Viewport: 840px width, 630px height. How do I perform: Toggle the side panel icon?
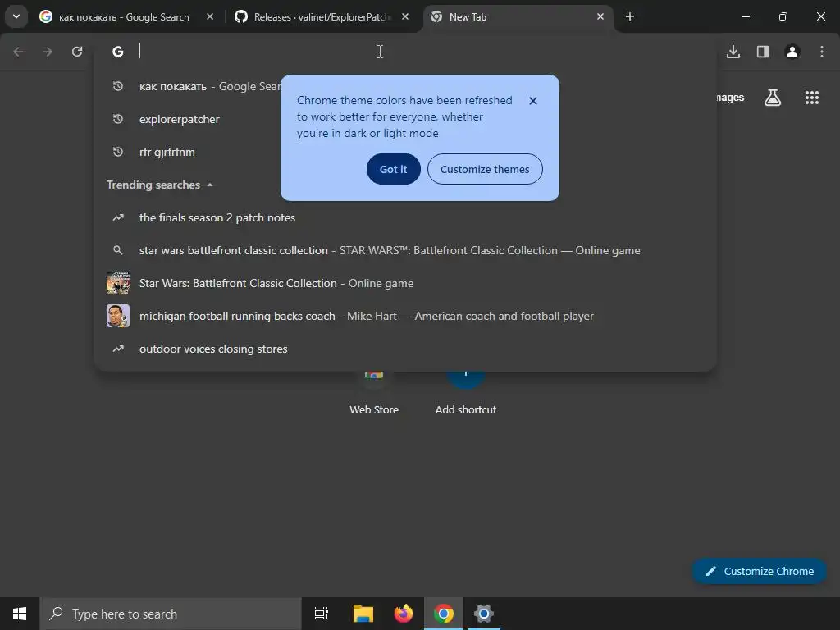click(x=763, y=52)
